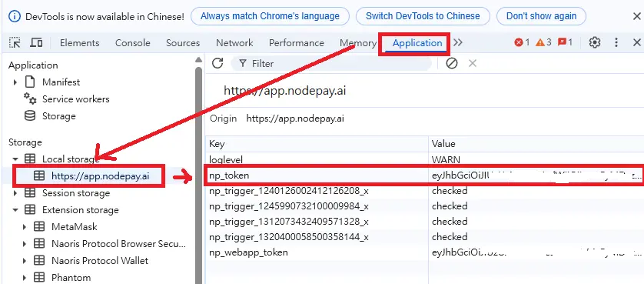The width and height of the screenshot is (644, 284).
Task: Select Storage under Application section
Action: click(x=59, y=116)
